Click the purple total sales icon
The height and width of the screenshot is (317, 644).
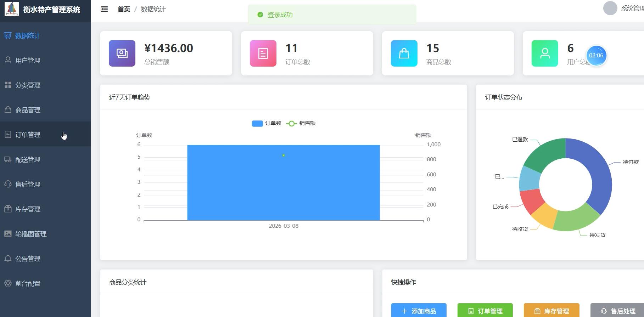122,53
